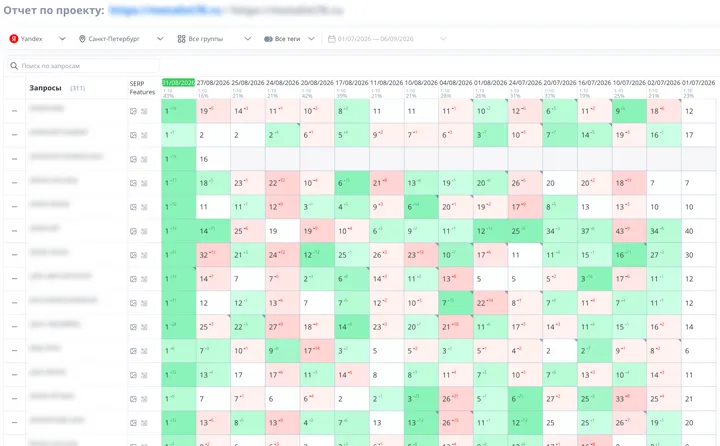
Task: Select the 25/08/2026 date column header
Action: pos(248,83)
